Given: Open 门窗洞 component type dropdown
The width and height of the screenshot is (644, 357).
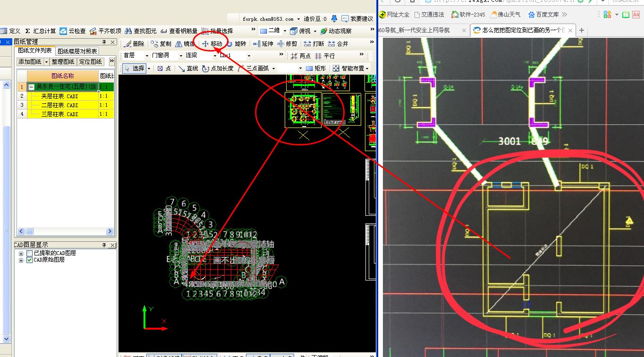Looking at the screenshot, I should pyautogui.click(x=180, y=56).
